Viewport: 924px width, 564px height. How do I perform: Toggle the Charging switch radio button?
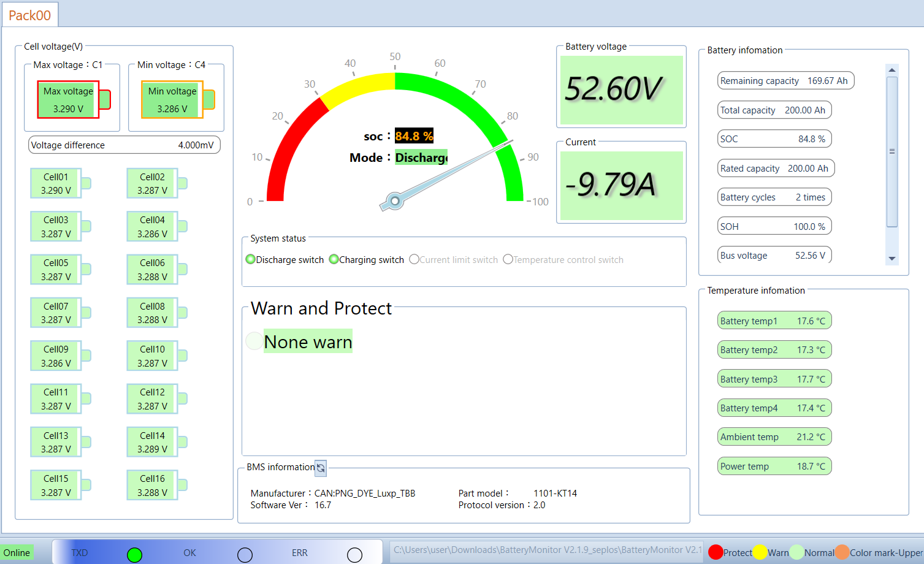[x=334, y=259]
